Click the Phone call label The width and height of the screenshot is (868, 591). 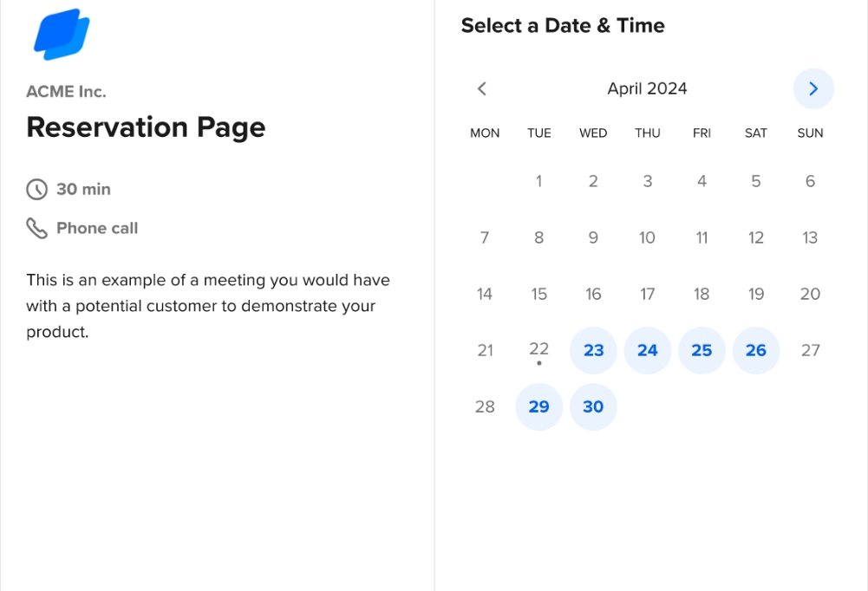(x=97, y=228)
